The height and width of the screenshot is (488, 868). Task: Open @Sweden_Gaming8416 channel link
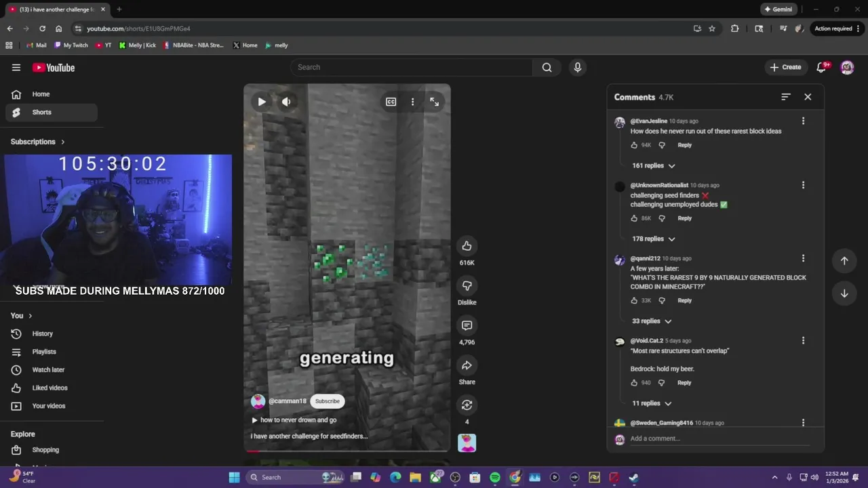(661, 423)
